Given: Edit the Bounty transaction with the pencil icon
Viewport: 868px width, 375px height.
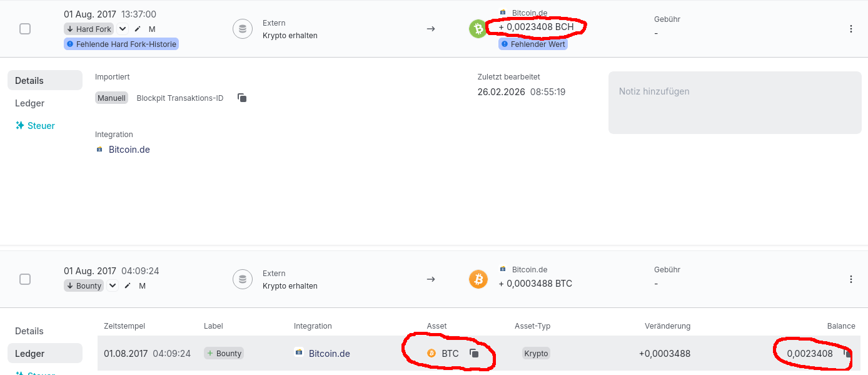Looking at the screenshot, I should tap(128, 285).
